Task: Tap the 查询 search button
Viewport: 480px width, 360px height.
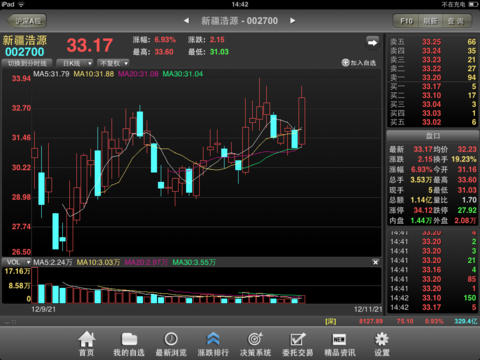Action: (456, 21)
